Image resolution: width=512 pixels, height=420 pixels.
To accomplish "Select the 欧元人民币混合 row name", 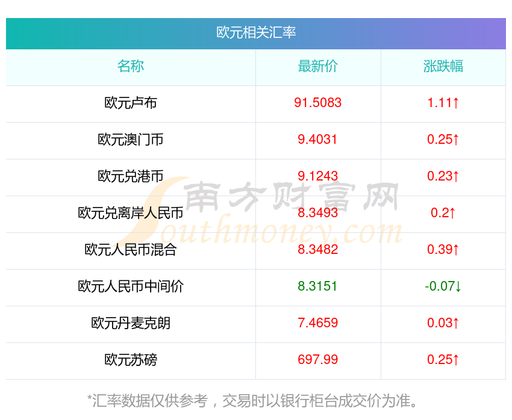I will [x=131, y=250].
